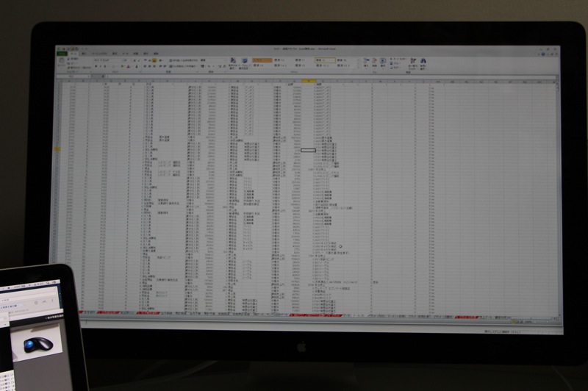Click the Name Box field
The width and height of the screenshot is (588, 391).
(73, 76)
